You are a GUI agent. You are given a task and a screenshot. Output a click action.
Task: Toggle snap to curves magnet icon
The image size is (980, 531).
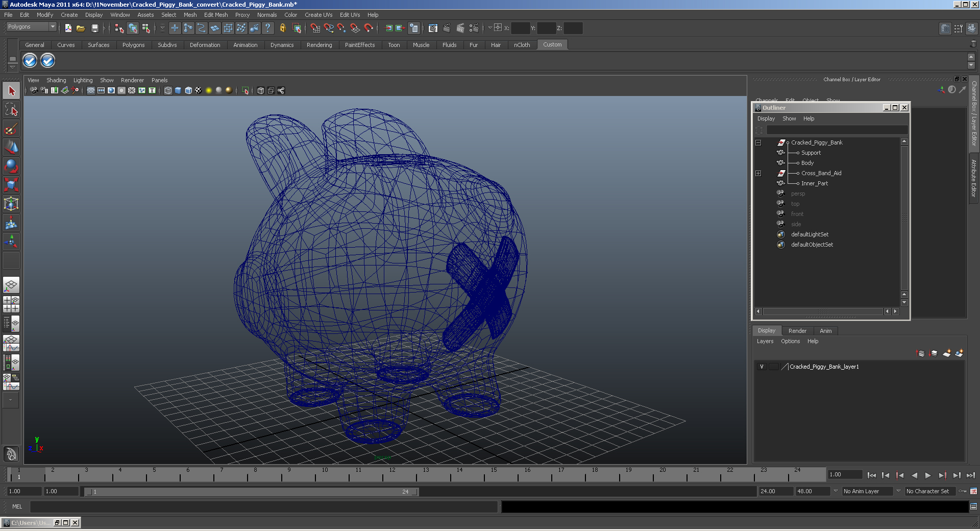pos(328,28)
